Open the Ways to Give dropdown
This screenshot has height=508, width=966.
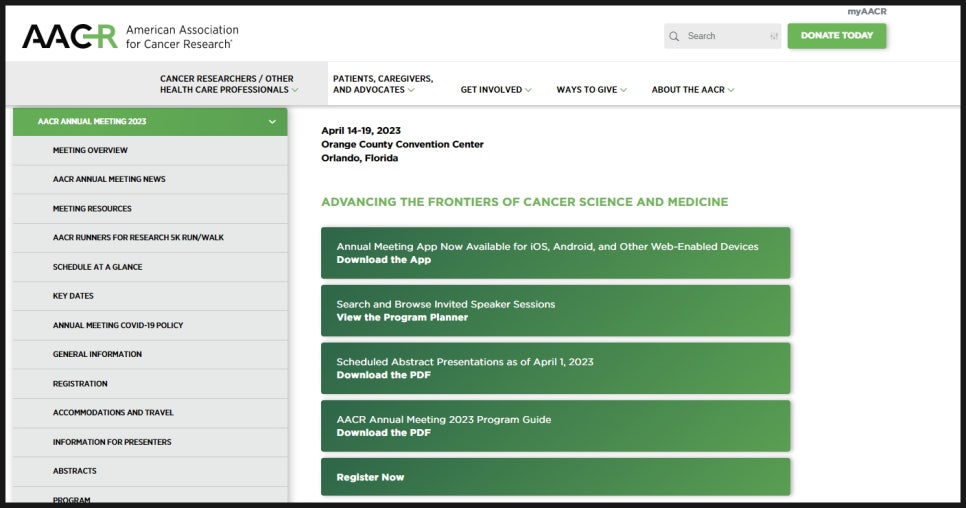coord(591,90)
